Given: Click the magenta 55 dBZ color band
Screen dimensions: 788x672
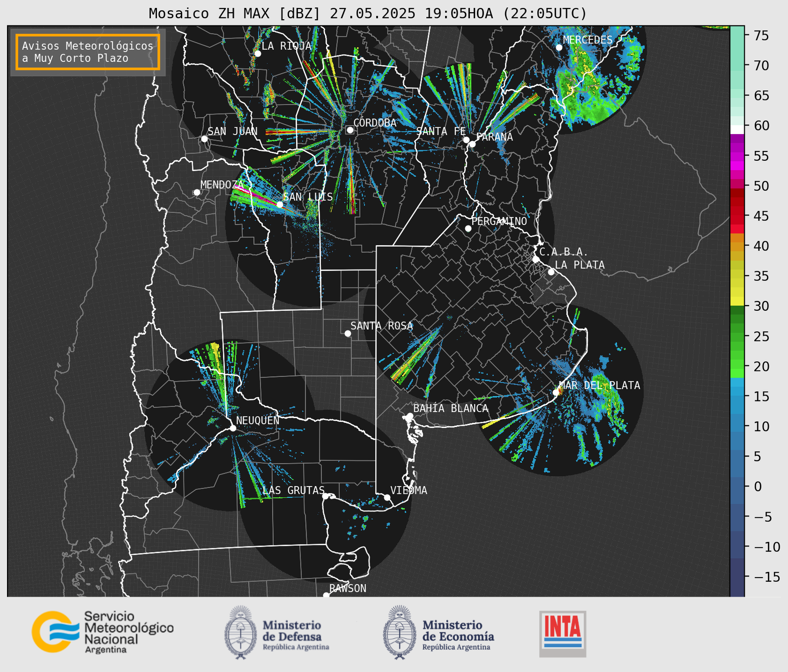Looking at the screenshot, I should 737,157.
